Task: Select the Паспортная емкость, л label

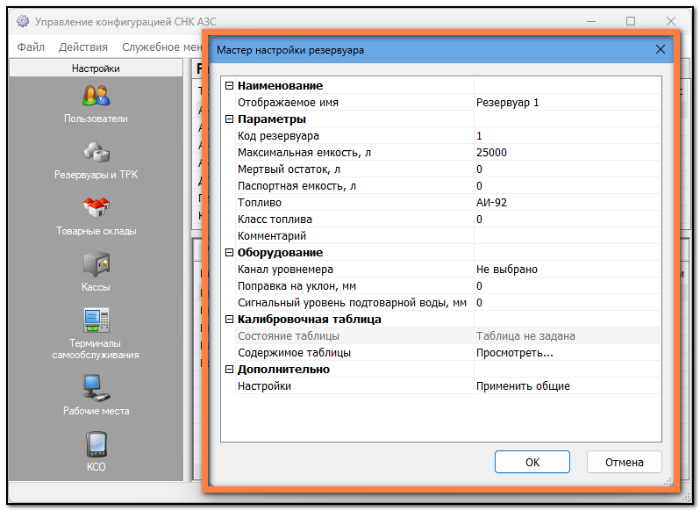Action: [297, 186]
